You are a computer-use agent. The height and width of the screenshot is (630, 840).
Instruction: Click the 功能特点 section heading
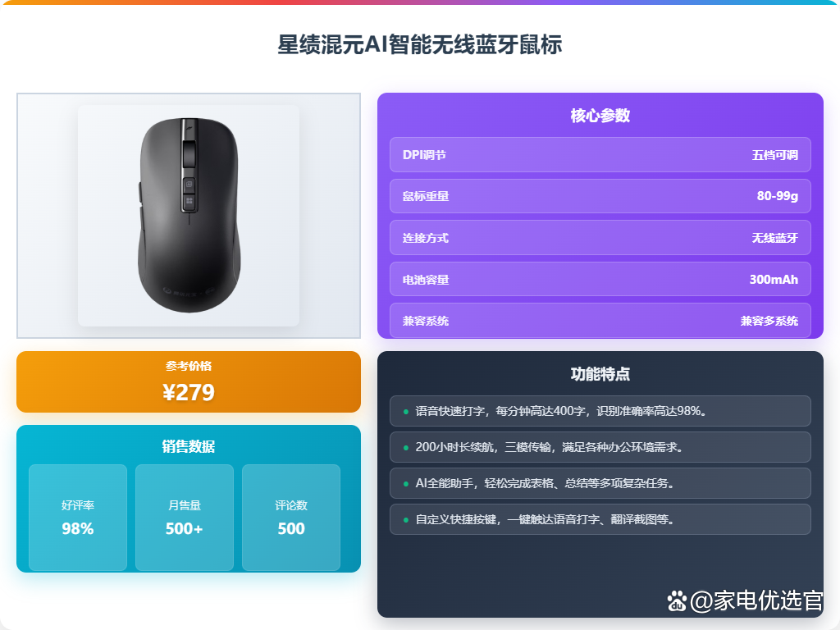[600, 374]
